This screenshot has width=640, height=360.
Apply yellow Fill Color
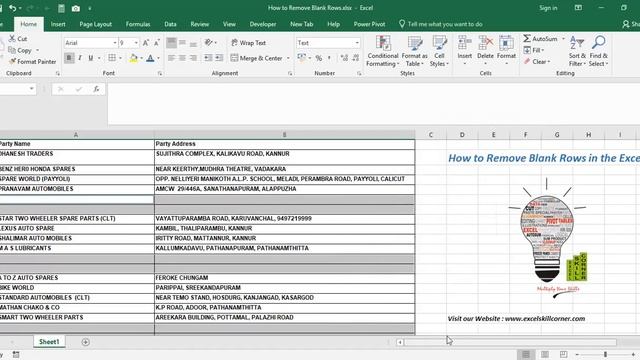coord(133,58)
